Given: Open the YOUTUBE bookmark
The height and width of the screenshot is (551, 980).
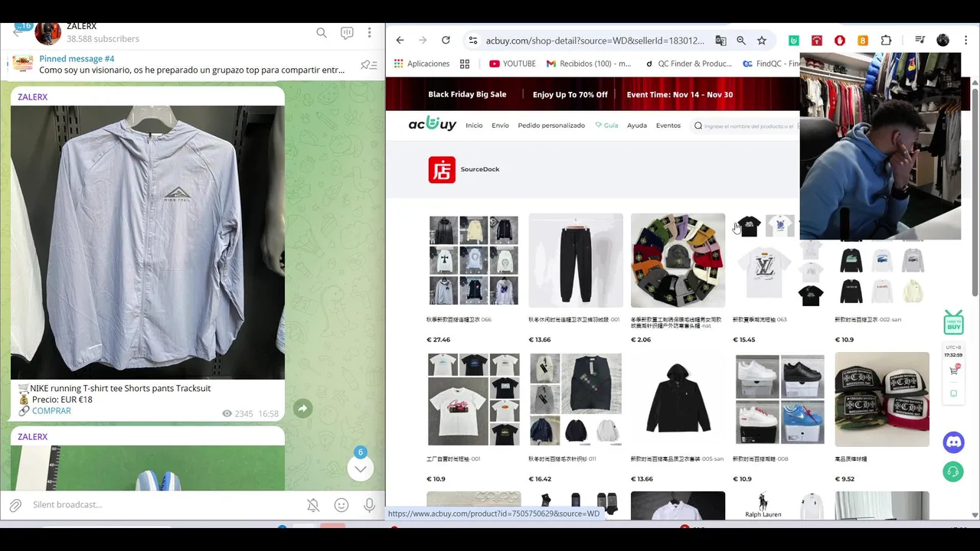Looking at the screenshot, I should tap(512, 64).
